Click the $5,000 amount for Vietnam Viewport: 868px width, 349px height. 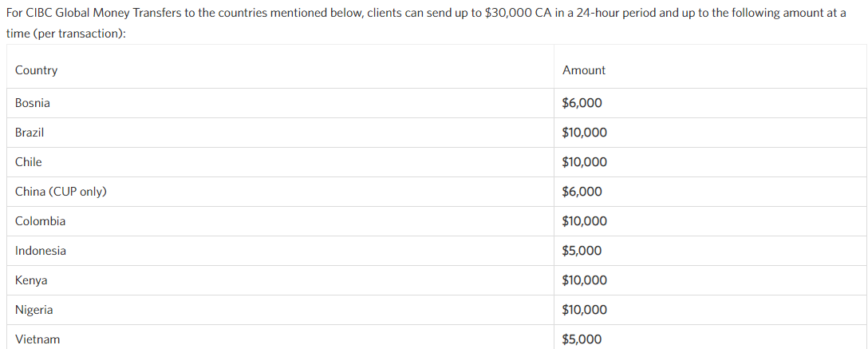click(x=582, y=339)
